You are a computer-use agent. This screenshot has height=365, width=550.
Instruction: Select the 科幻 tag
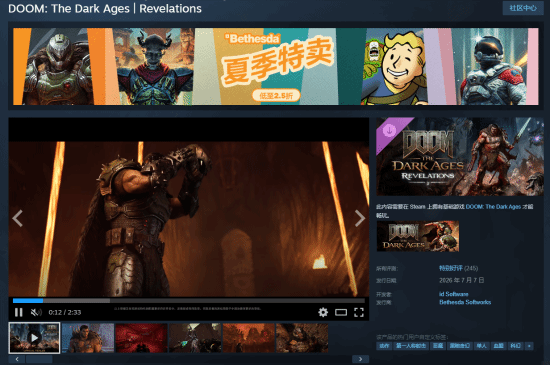515,346
